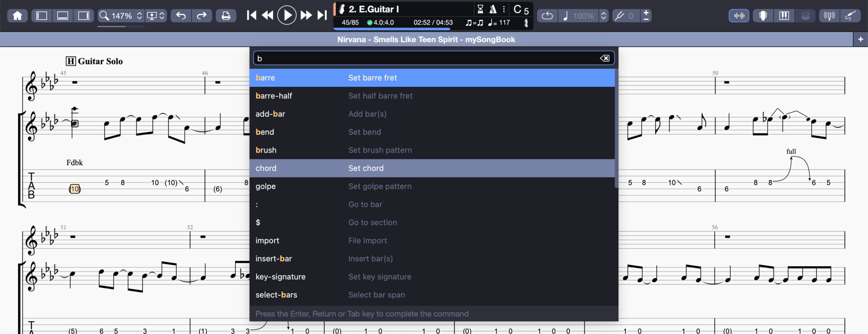Show the guitar fretboard view
This screenshot has height=334, width=868.
(x=763, y=16)
